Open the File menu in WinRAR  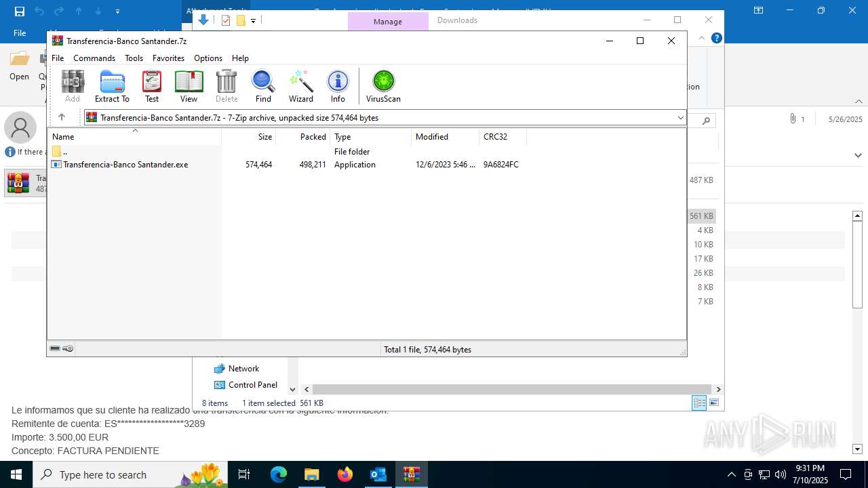pyautogui.click(x=58, y=58)
